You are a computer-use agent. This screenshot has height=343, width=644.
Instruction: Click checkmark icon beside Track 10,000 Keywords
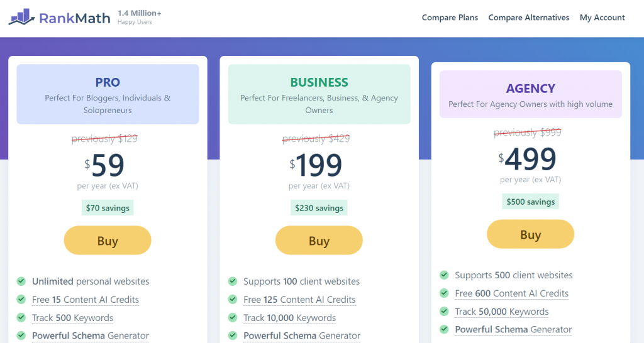click(233, 317)
